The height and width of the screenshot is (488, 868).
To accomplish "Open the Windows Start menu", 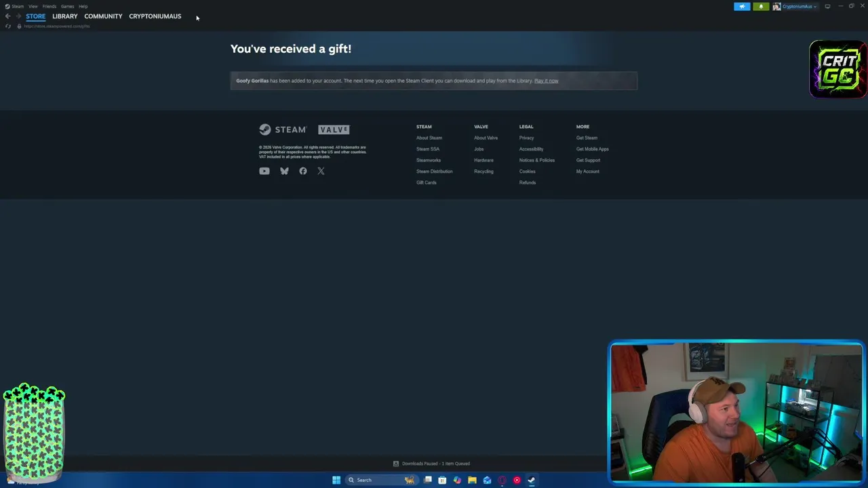I will point(336,480).
